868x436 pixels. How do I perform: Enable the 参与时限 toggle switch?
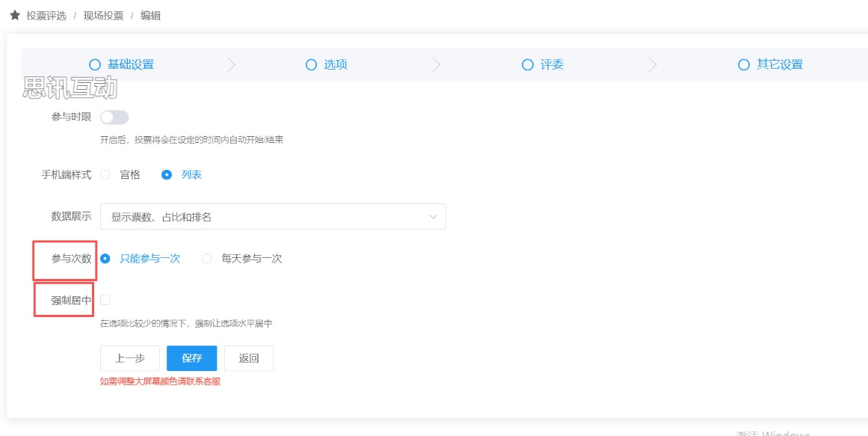click(114, 117)
